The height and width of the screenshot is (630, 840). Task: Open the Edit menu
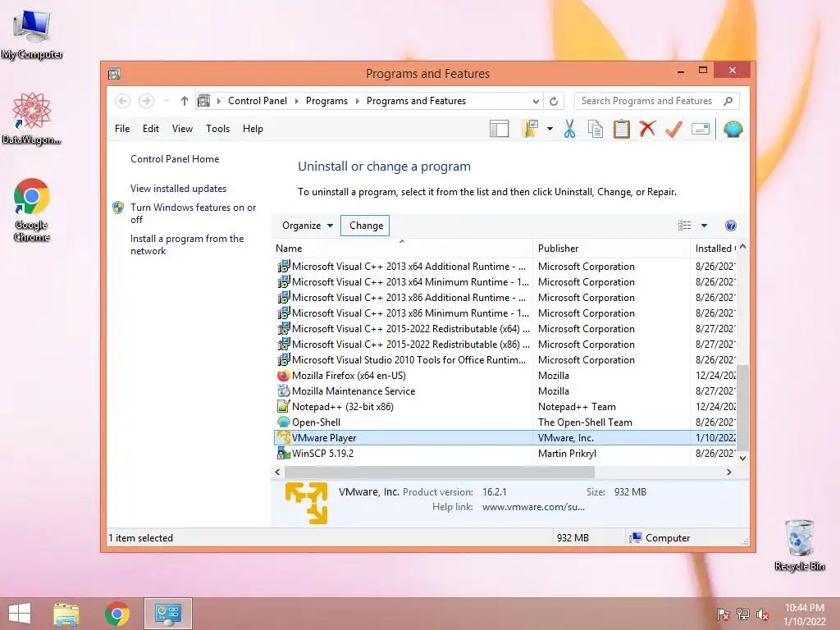point(151,129)
